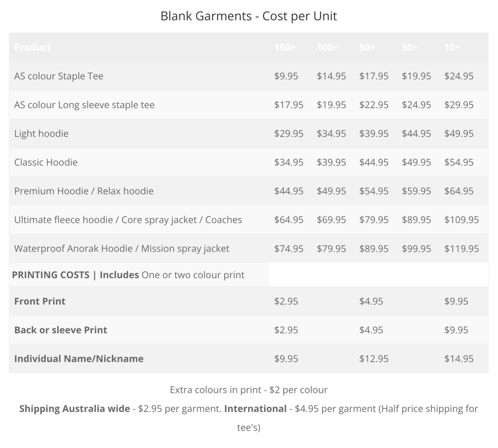The image size is (498, 448).
Task: Click the Classic Hoodie $54.95 price
Action: [459, 162]
